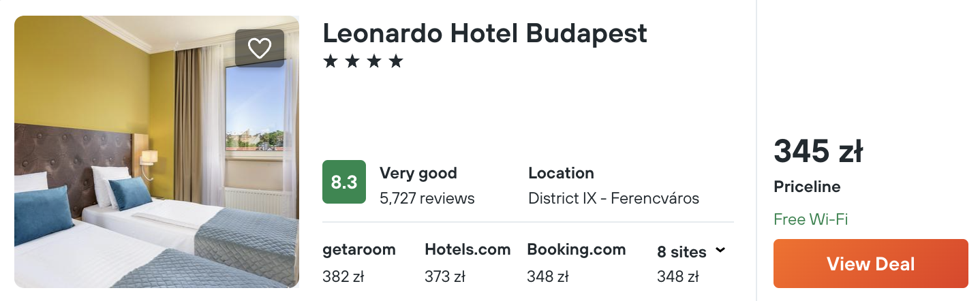
Task: Click the green 8.3 rating badge
Action: 344,183
